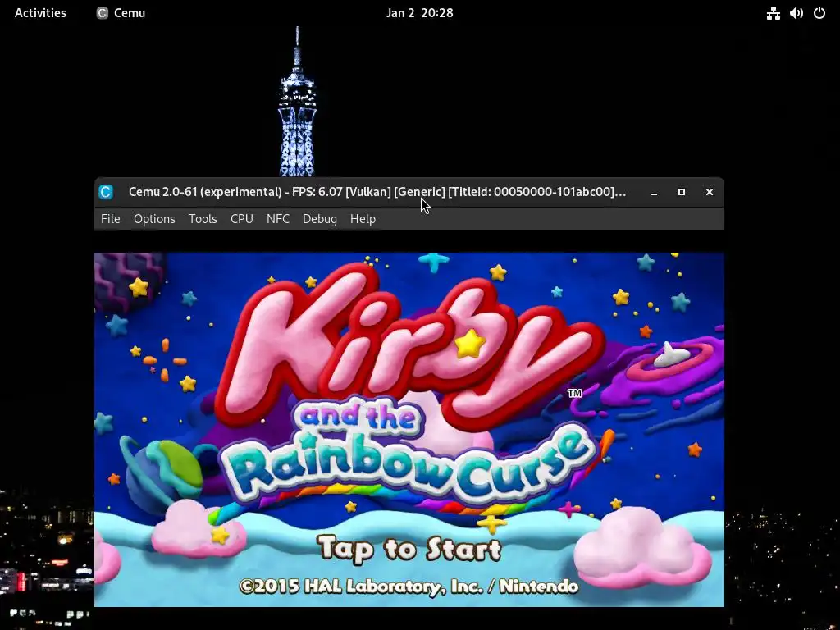
Task: Click the network status icon
Action: point(773,13)
